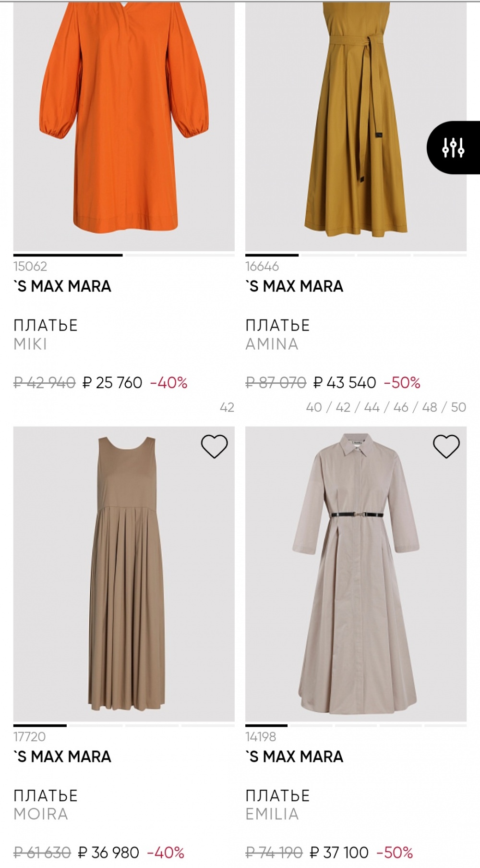Pick size 50 for Amina dress
This screenshot has height=868, width=480.
pos(458,407)
